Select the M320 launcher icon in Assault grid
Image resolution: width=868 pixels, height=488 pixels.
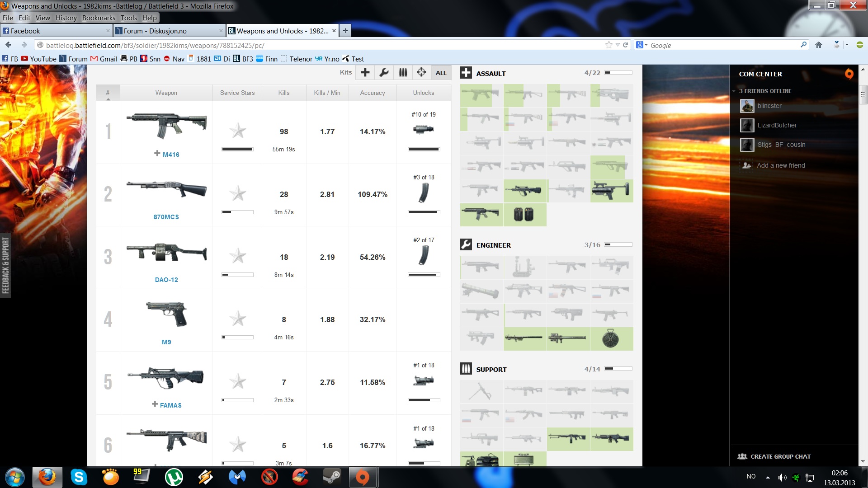[612, 191]
